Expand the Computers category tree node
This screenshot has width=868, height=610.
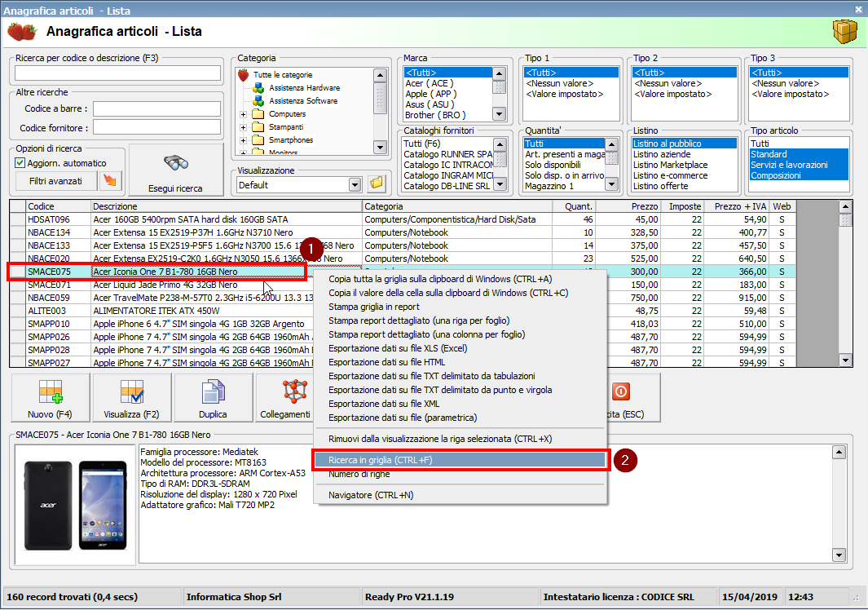pos(243,114)
